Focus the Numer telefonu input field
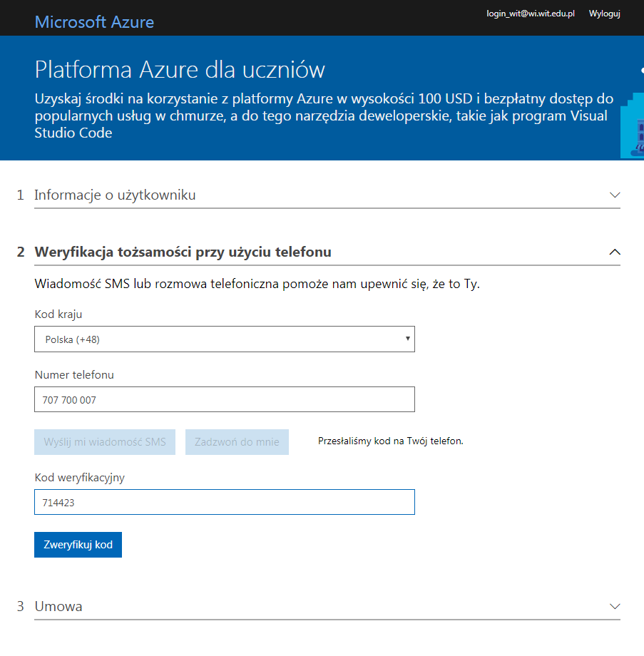 (x=224, y=399)
